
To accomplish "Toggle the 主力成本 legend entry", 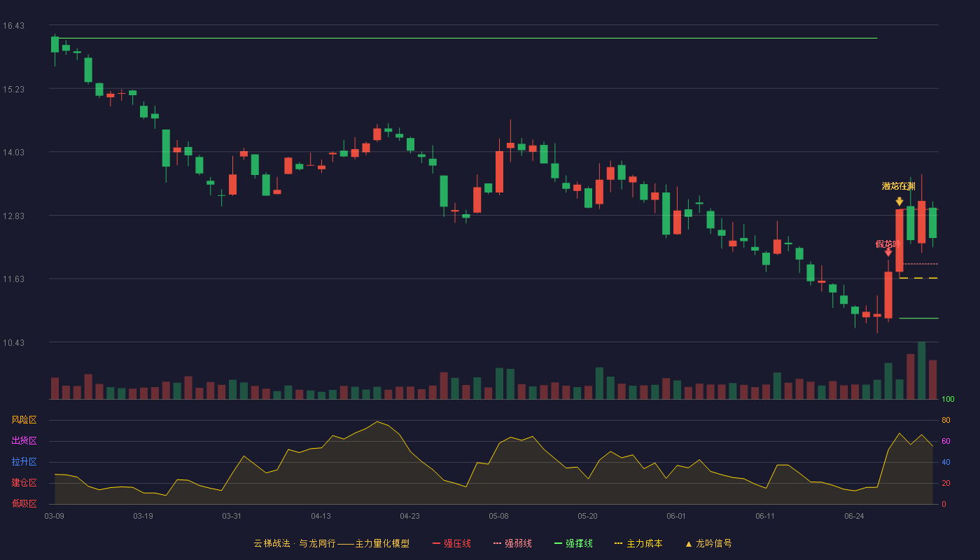I will [x=638, y=543].
